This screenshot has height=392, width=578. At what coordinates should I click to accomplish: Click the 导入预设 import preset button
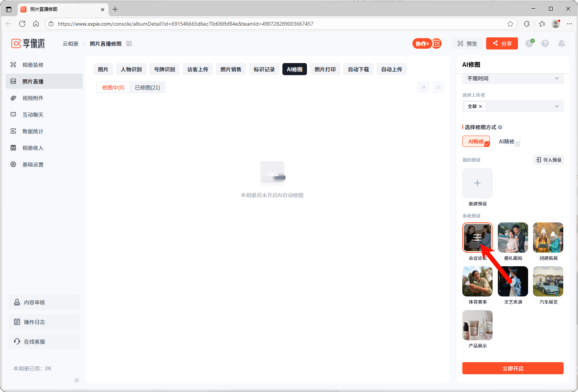(549, 160)
